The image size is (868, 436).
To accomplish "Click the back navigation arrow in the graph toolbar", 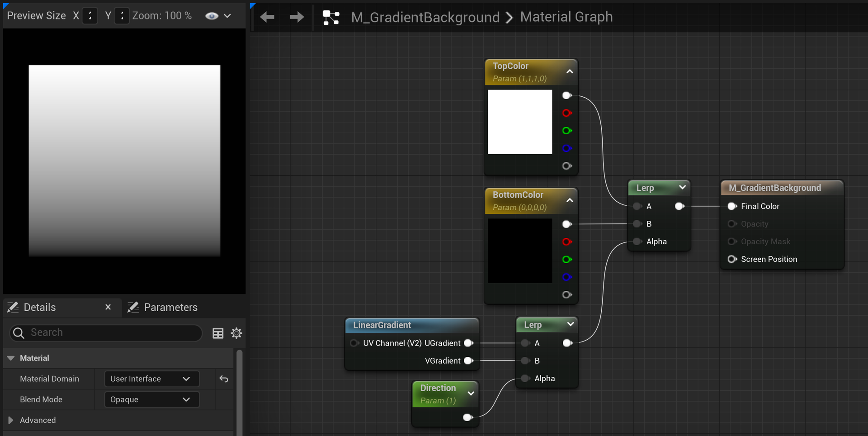I will tap(267, 17).
